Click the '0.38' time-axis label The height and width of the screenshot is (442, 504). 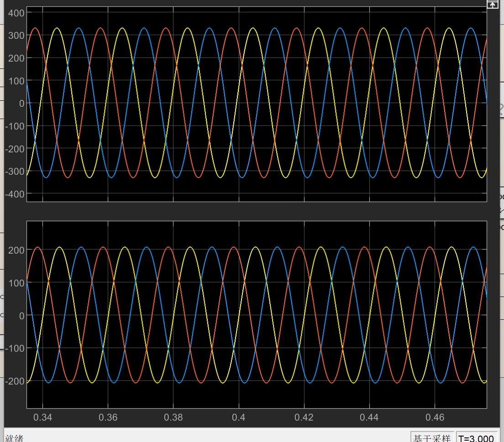pos(173,417)
